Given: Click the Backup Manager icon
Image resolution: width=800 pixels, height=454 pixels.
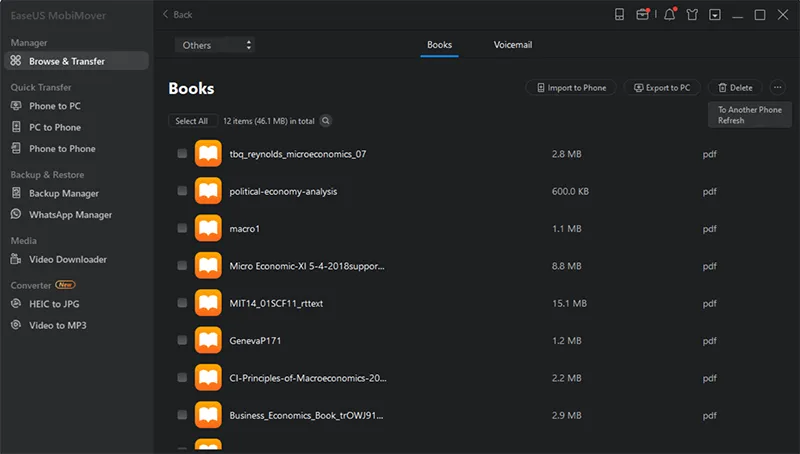Looking at the screenshot, I should (16, 193).
